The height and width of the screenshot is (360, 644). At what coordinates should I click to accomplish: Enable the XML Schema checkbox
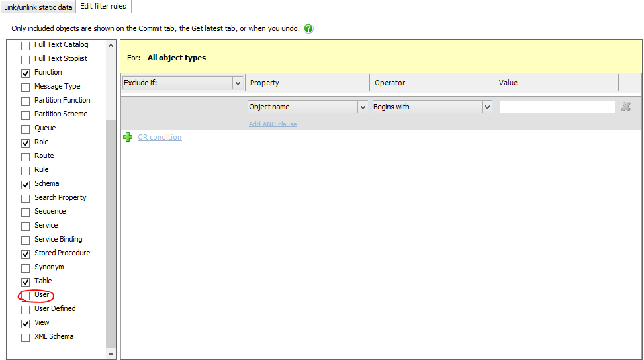click(26, 337)
